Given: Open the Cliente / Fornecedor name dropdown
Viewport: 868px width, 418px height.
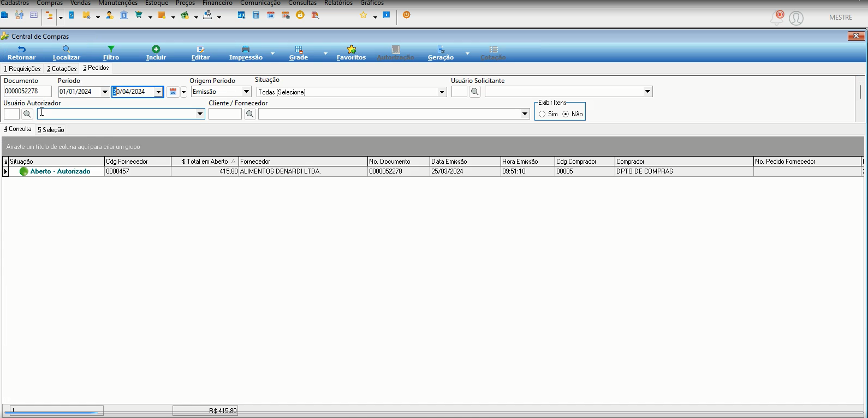Looking at the screenshot, I should pyautogui.click(x=525, y=114).
